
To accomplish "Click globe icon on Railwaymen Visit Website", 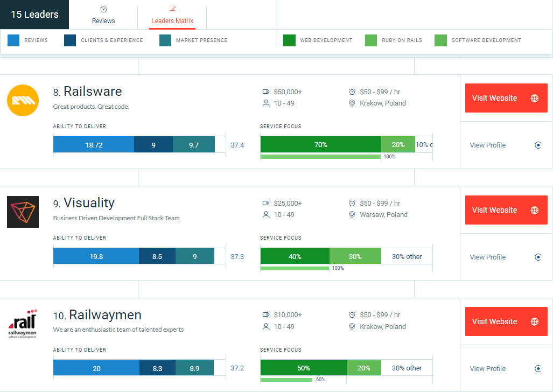I will pos(535,321).
